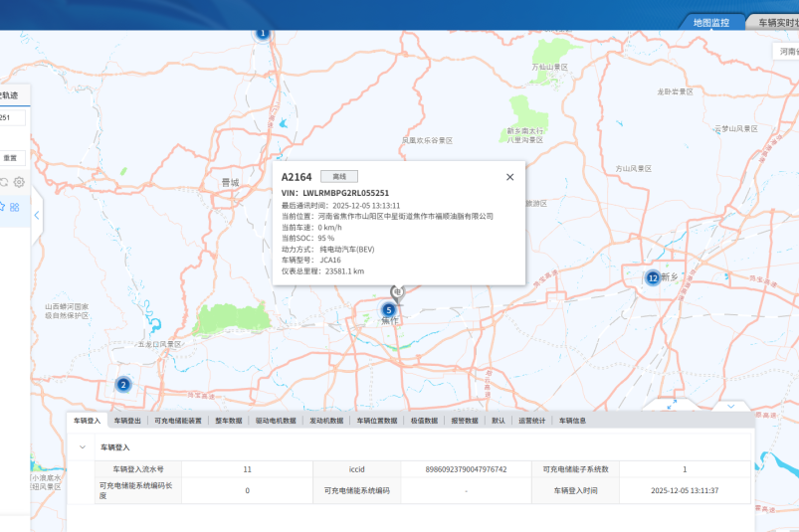799x532 pixels.
Task: Click the star favorite icon in left panel
Action: click(2, 207)
